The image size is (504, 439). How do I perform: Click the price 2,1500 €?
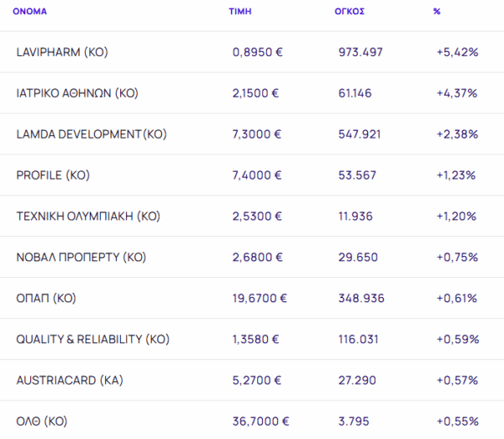pyautogui.click(x=255, y=93)
